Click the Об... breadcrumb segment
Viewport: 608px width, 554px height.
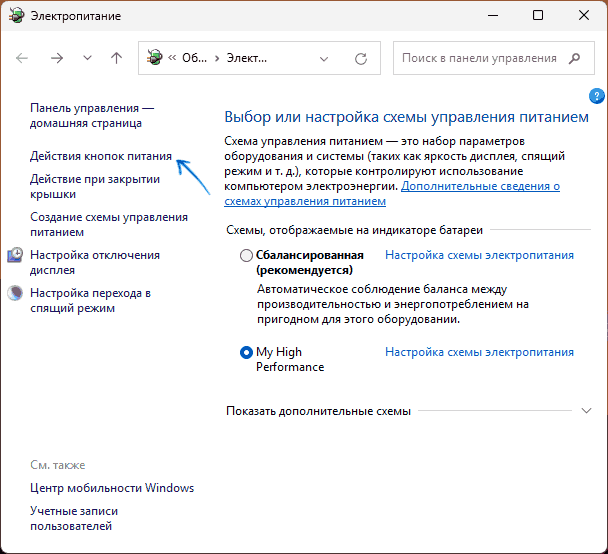click(x=195, y=58)
